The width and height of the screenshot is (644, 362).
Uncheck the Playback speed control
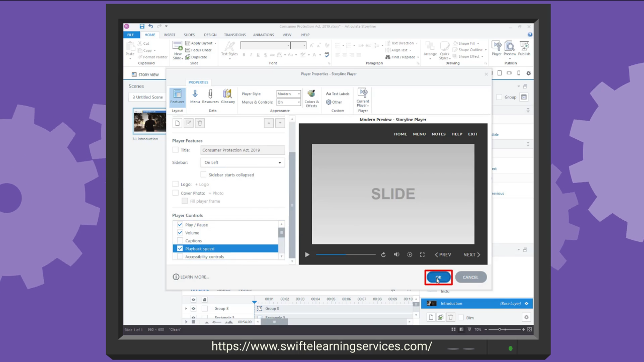180,248
